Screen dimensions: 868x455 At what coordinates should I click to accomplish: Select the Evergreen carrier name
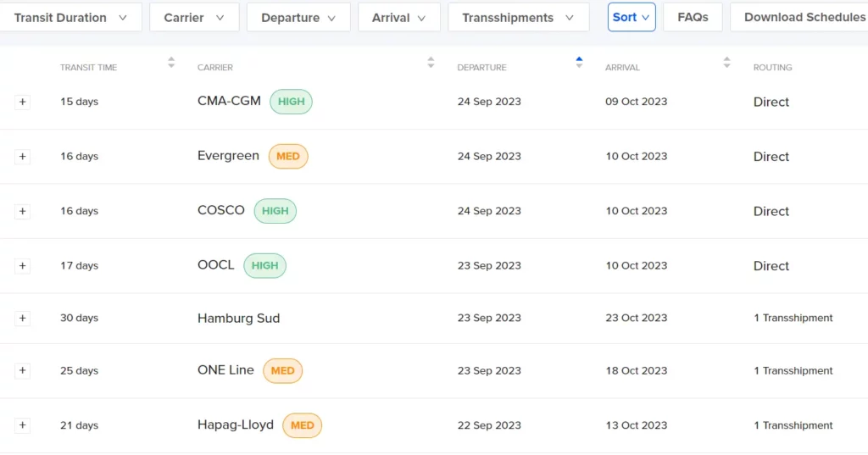(x=228, y=156)
